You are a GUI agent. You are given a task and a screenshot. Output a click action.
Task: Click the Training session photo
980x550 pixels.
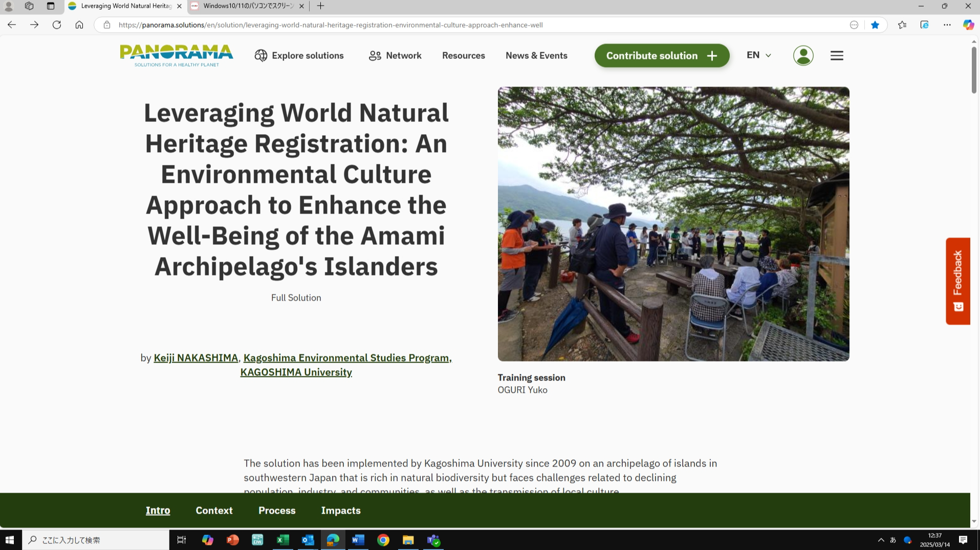pos(673,224)
